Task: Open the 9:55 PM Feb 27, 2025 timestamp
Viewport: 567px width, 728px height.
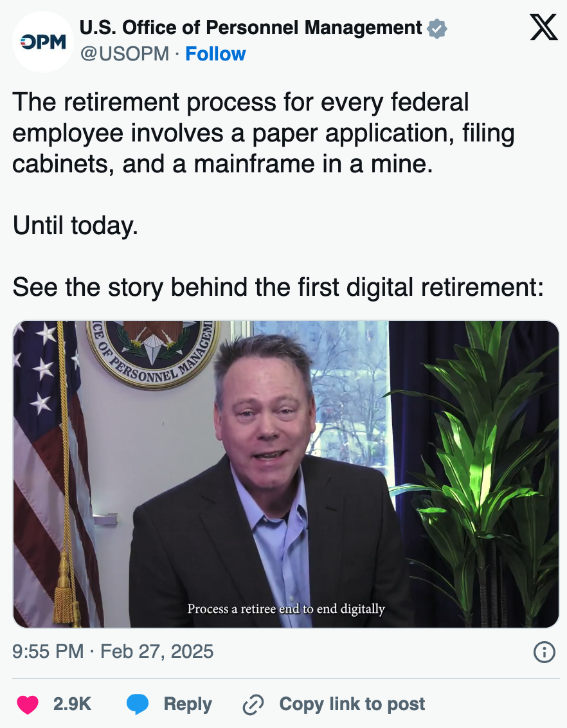Action: [x=113, y=651]
